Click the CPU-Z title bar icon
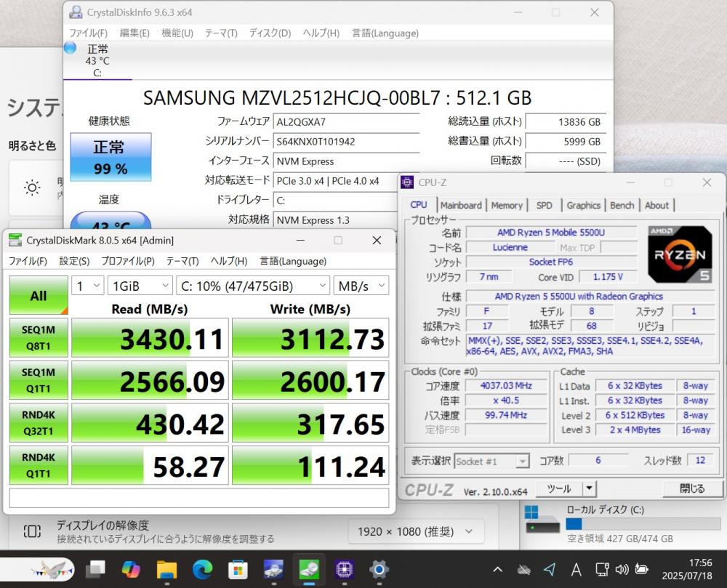The height and width of the screenshot is (588, 727). (407, 182)
